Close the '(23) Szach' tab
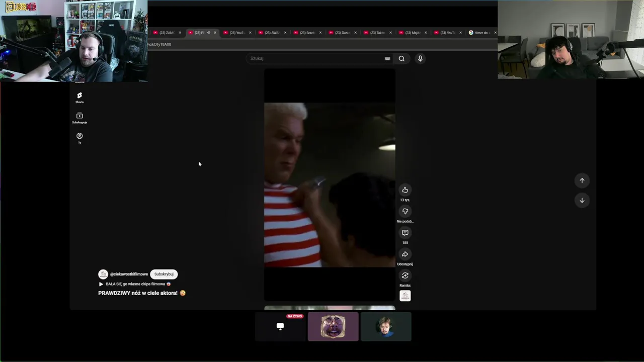This screenshot has height=362, width=644. [x=320, y=33]
